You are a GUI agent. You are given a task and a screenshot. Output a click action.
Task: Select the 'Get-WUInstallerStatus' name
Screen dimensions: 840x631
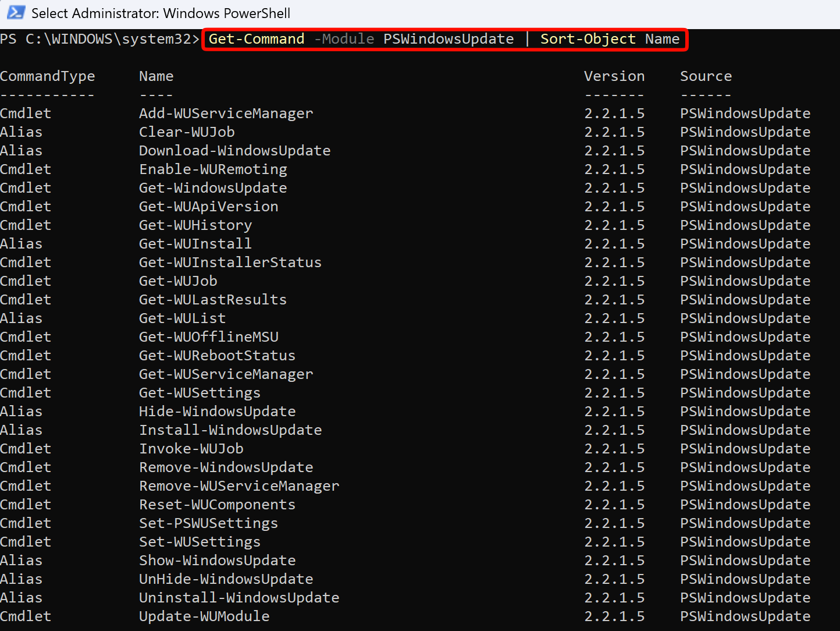[x=230, y=263]
